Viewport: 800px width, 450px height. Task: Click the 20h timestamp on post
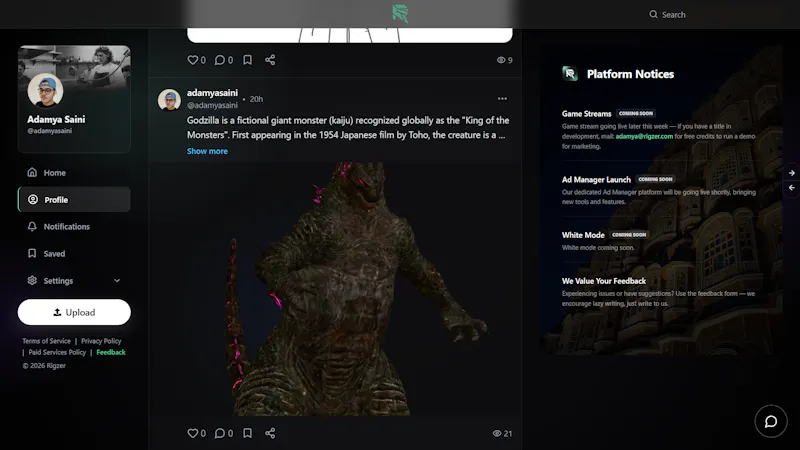coord(256,99)
